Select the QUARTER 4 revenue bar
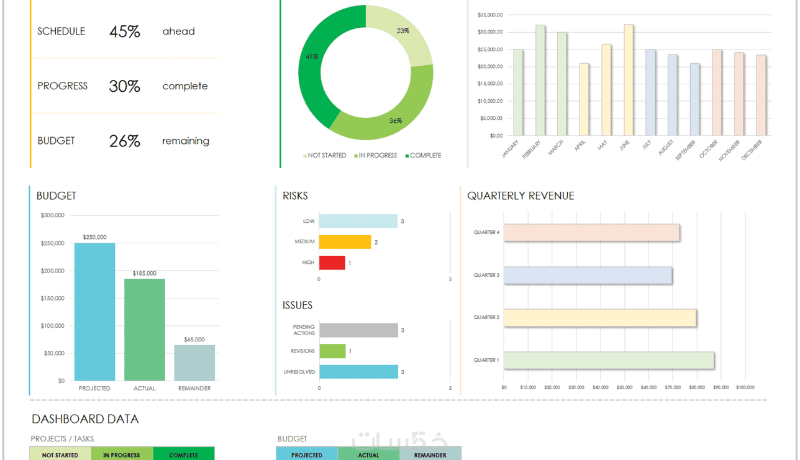The image size is (800, 460). click(x=591, y=233)
